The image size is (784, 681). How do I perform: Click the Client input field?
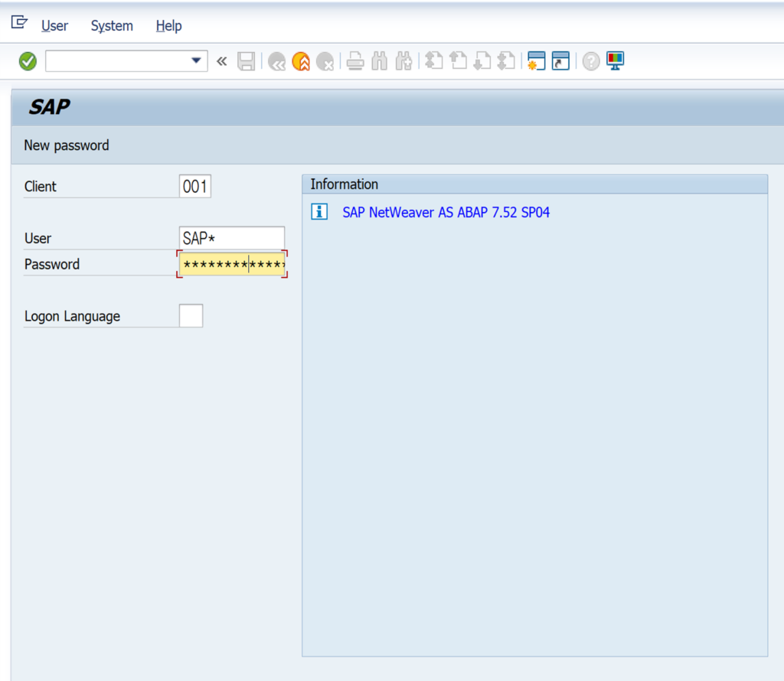[195, 187]
